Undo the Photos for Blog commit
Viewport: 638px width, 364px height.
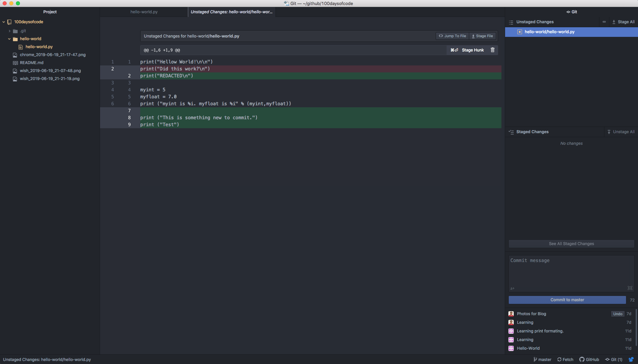(x=617, y=314)
